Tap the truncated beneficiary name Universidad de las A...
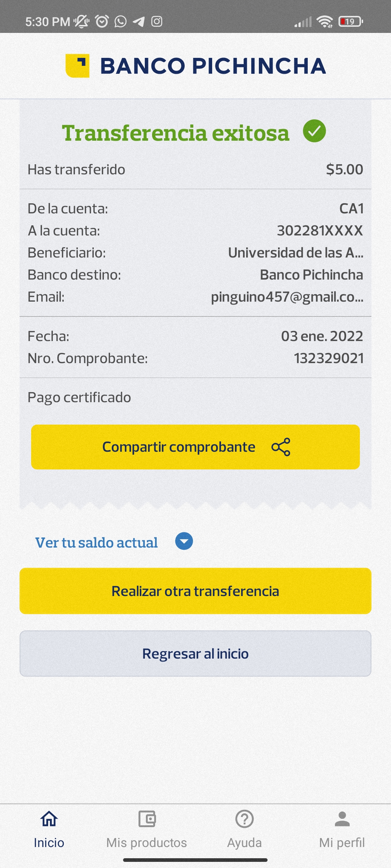The image size is (391, 868). tap(295, 253)
